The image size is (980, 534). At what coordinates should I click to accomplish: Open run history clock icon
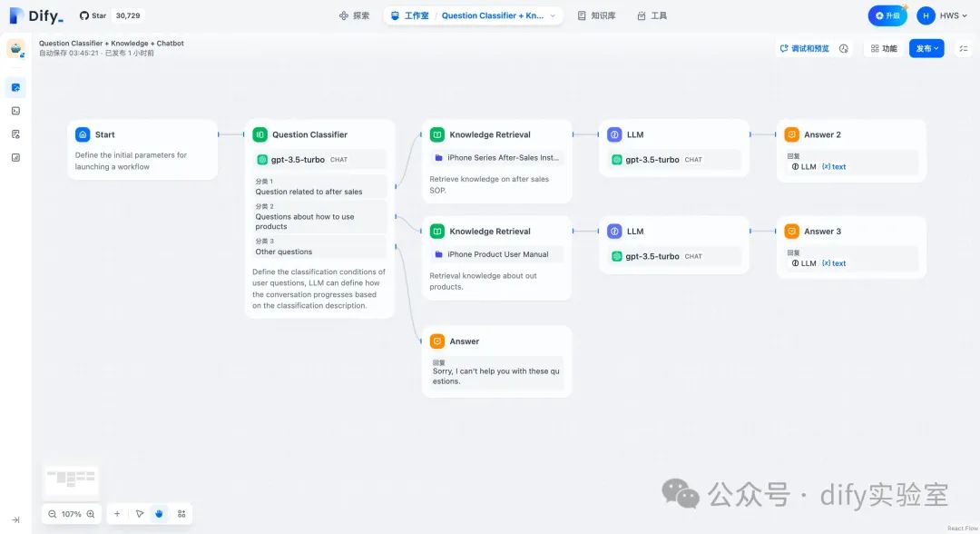pyautogui.click(x=844, y=49)
